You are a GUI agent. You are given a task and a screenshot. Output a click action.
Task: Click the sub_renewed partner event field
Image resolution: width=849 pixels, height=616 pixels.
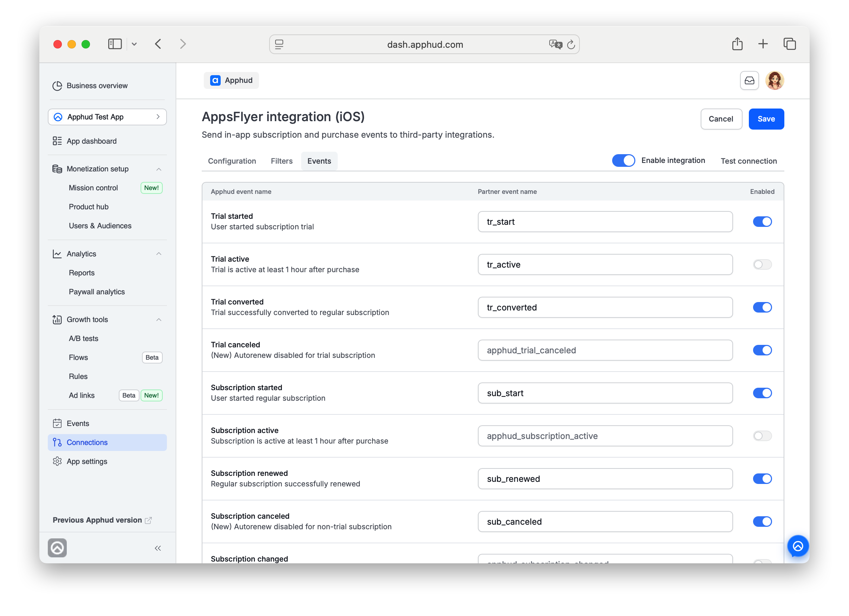(605, 479)
